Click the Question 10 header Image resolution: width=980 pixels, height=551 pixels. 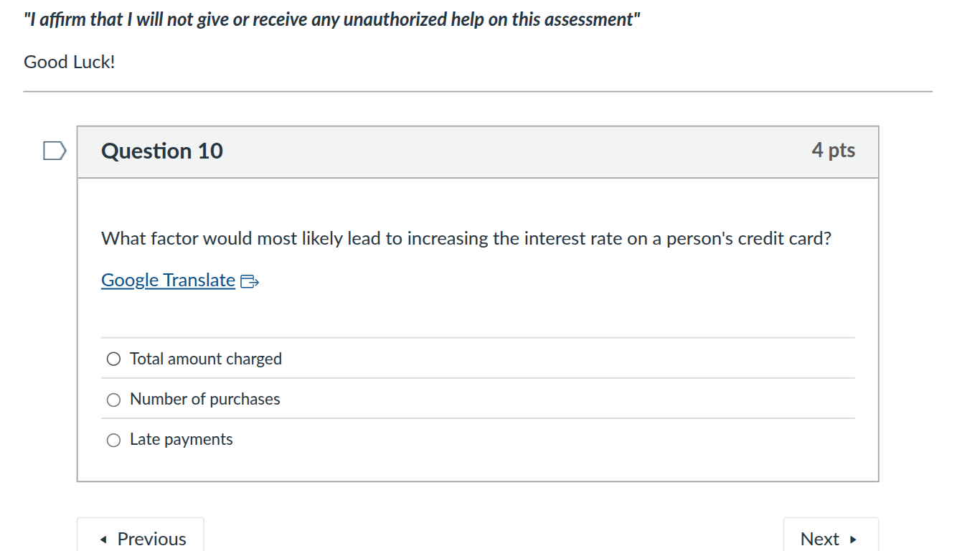(x=161, y=151)
